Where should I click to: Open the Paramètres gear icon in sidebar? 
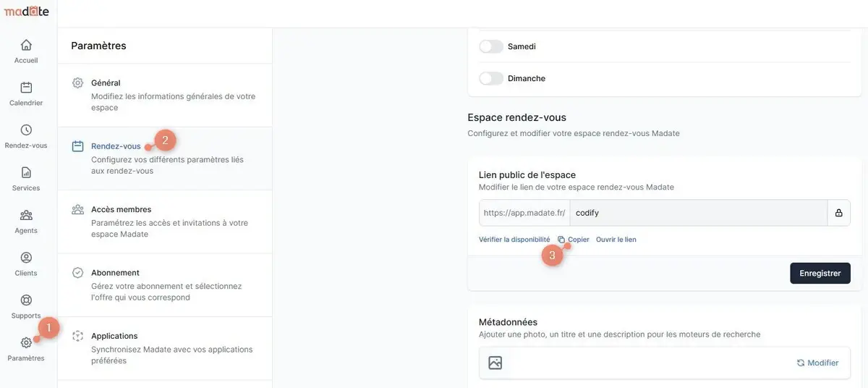point(26,342)
